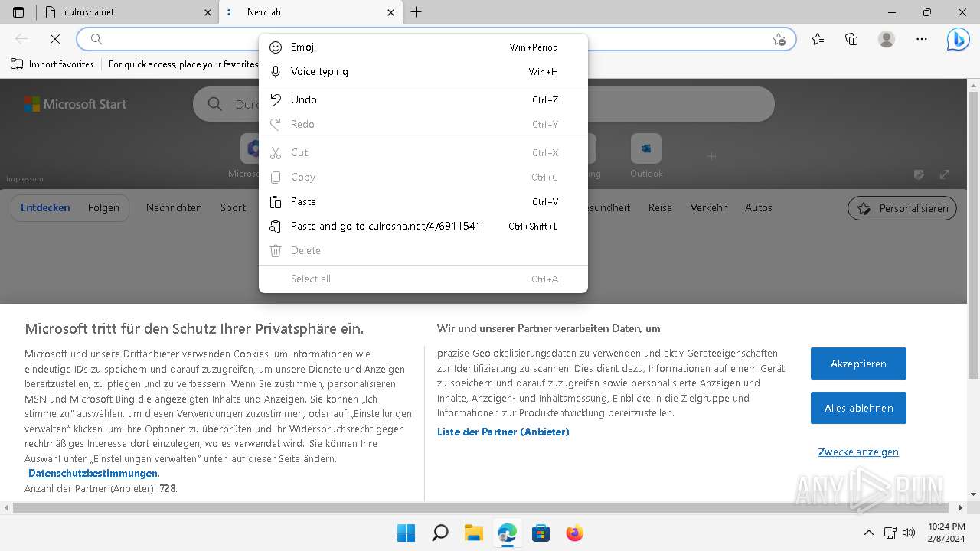Image resolution: width=980 pixels, height=551 pixels.
Task: Choose Paste and go to culrosha.net
Action: (x=423, y=226)
